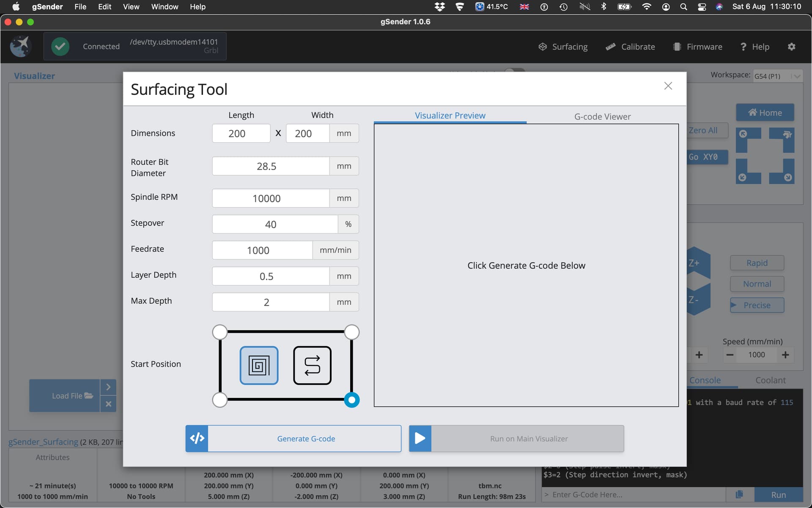
Task: Edit the Stepover percentage field
Action: pyautogui.click(x=275, y=224)
